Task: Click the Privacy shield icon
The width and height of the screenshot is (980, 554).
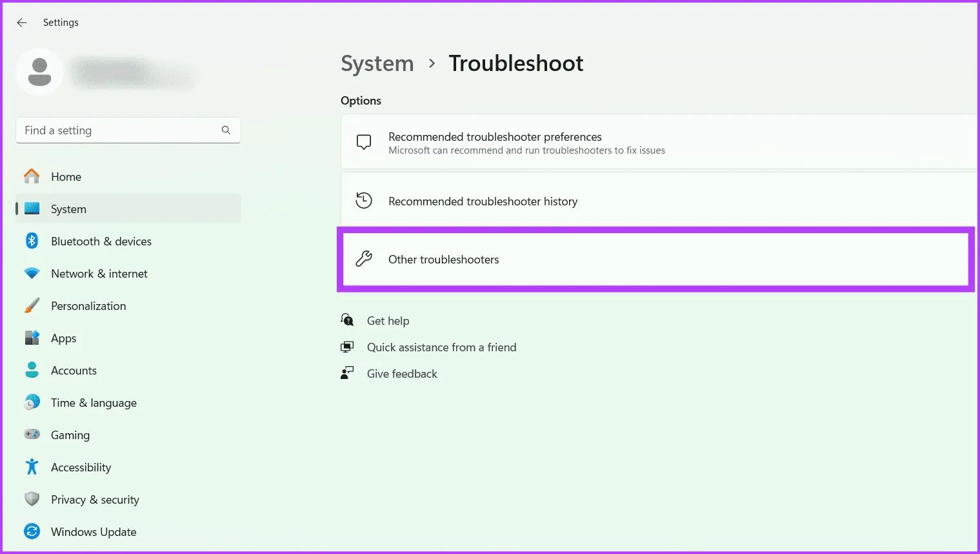Action: tap(32, 499)
